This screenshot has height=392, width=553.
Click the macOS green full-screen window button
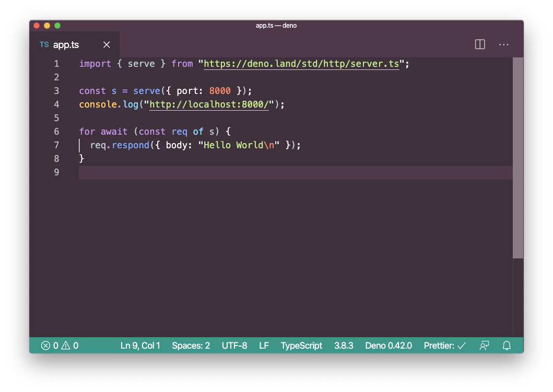(57, 26)
